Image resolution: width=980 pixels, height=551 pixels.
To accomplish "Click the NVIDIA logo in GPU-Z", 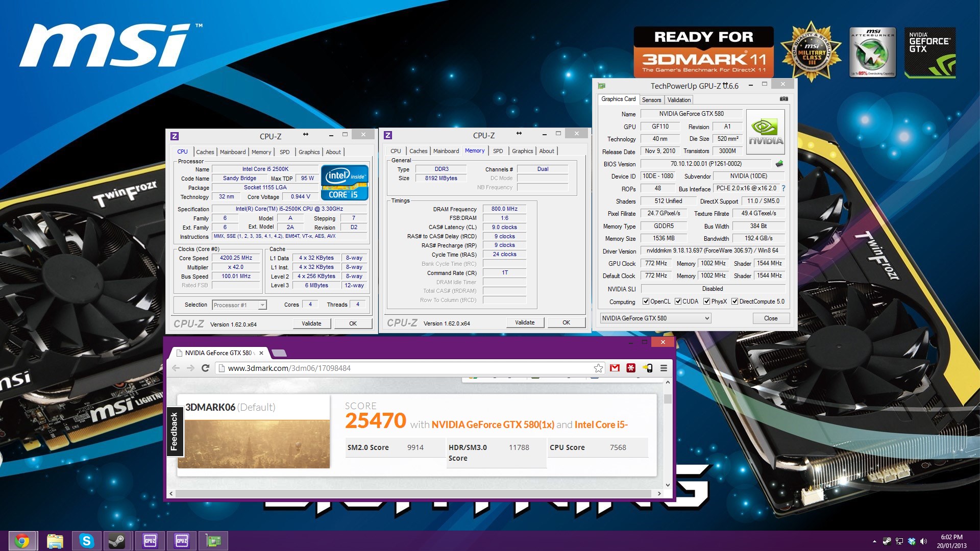I will pos(765,132).
